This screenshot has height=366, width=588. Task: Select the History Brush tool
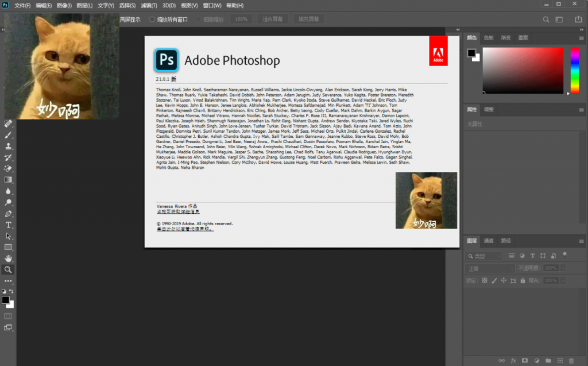(8, 157)
